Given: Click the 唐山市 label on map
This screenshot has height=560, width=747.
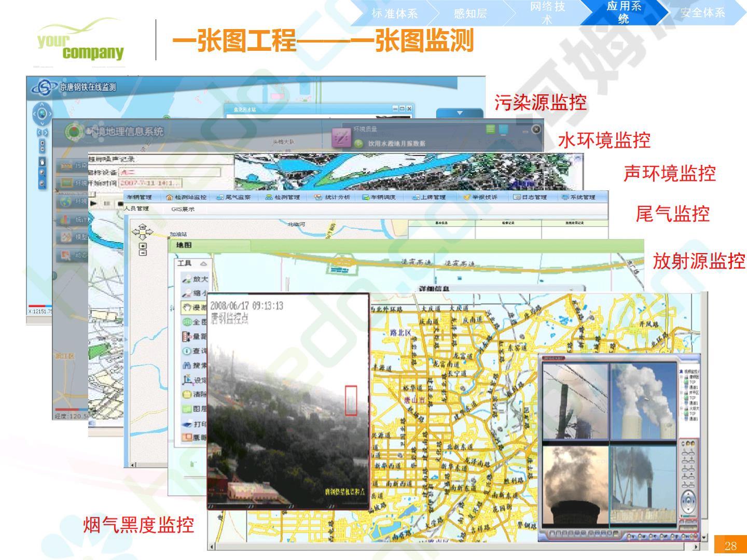Looking at the screenshot, I should (x=414, y=400).
